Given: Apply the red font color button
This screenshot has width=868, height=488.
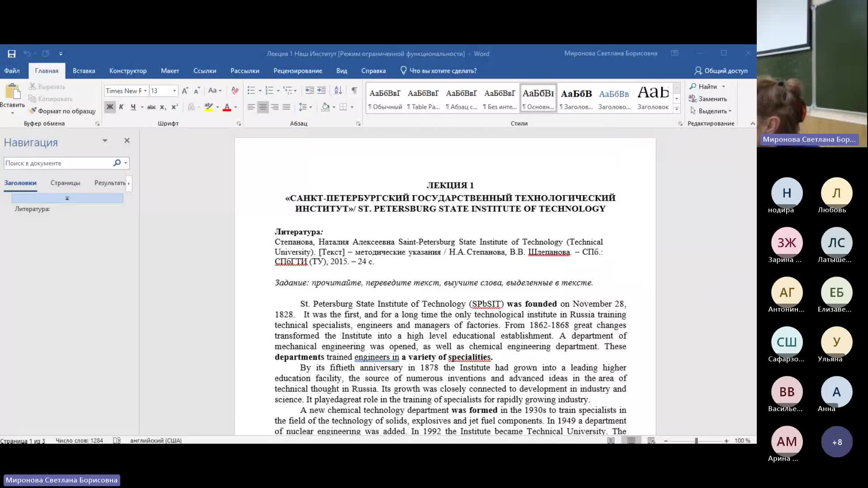Looking at the screenshot, I should [x=227, y=107].
